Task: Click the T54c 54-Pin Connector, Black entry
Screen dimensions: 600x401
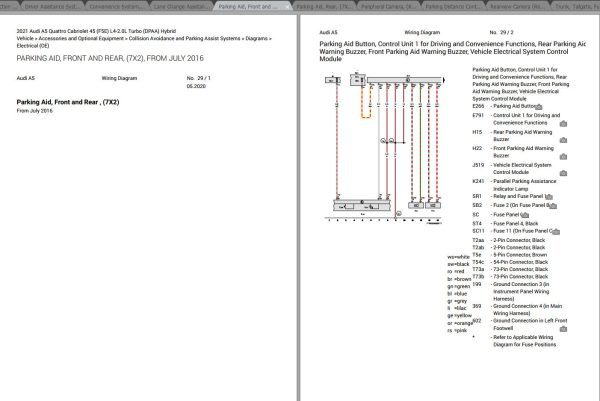Action: (x=510, y=262)
